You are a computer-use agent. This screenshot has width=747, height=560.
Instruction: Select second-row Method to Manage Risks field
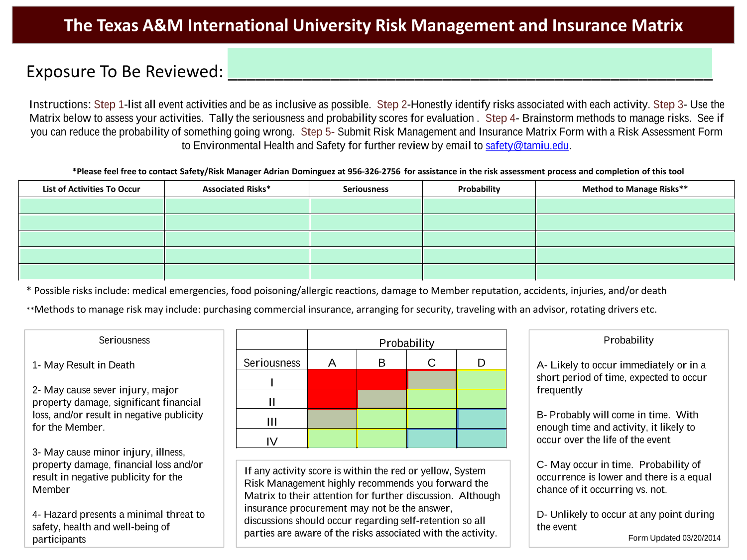point(635,222)
